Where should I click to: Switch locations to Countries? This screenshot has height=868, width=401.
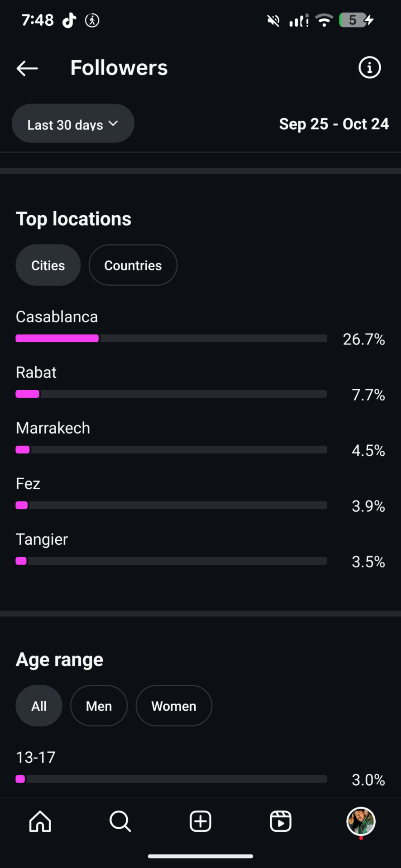pos(133,265)
